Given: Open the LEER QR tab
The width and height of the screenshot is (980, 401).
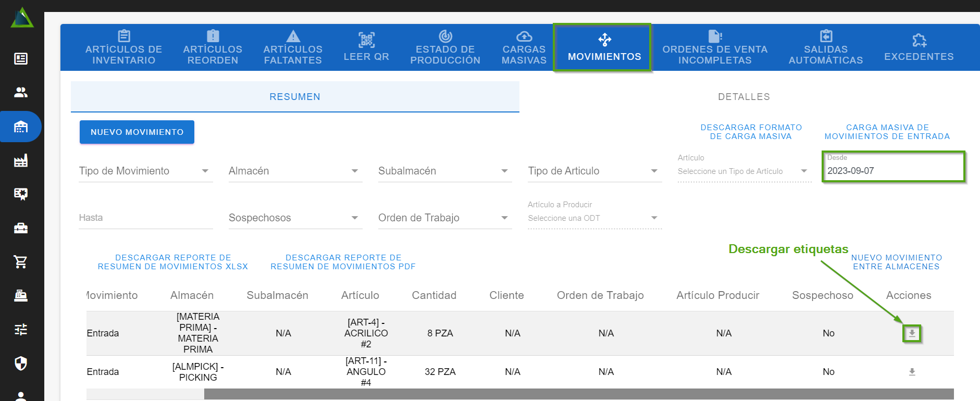Looking at the screenshot, I should [366, 47].
